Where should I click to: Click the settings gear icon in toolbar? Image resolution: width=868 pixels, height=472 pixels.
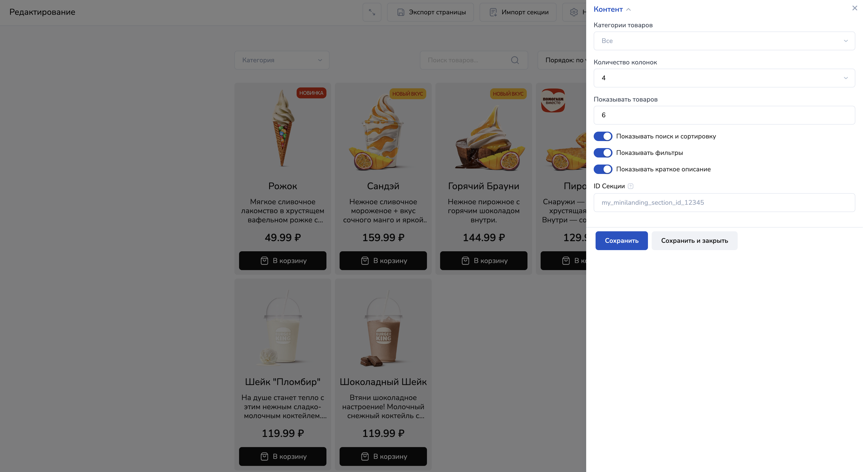pyautogui.click(x=573, y=12)
